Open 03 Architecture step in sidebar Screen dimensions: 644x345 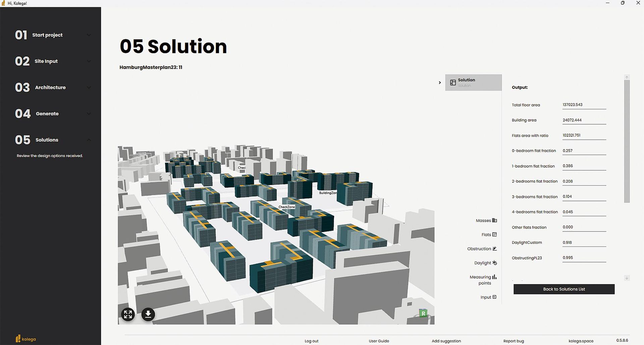50,87
